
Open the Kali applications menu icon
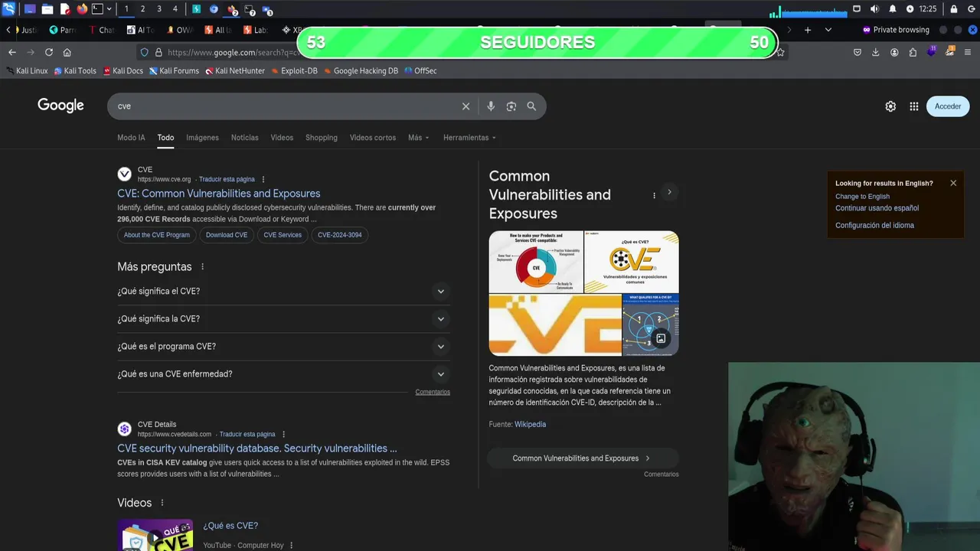pyautogui.click(x=8, y=9)
